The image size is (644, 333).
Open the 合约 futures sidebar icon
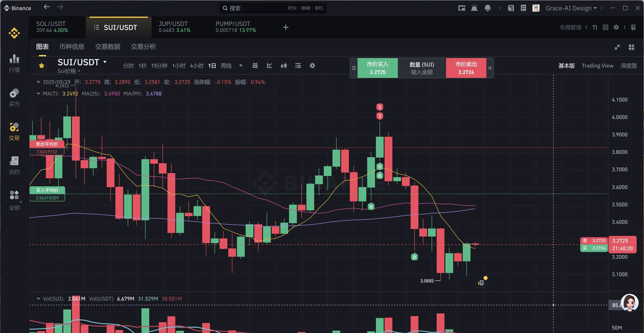[x=14, y=165]
